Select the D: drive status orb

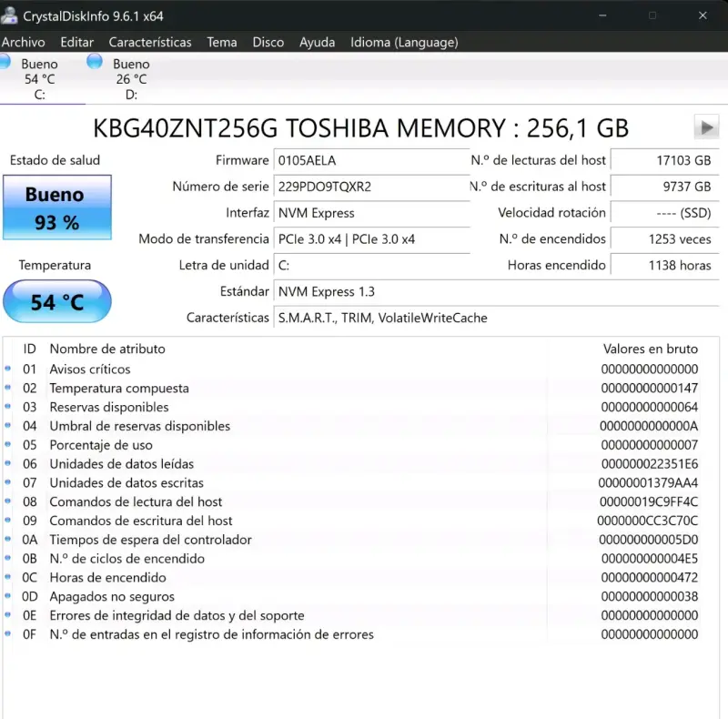(x=95, y=61)
